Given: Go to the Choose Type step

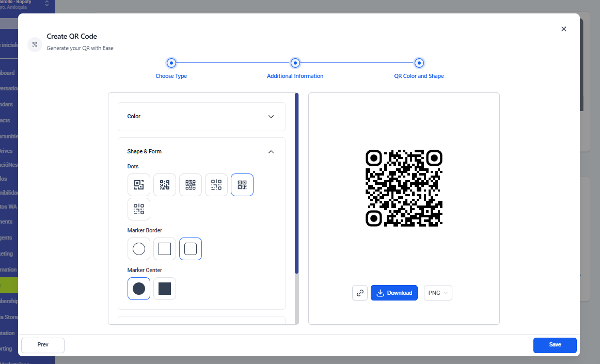Looking at the screenshot, I should 171,63.
